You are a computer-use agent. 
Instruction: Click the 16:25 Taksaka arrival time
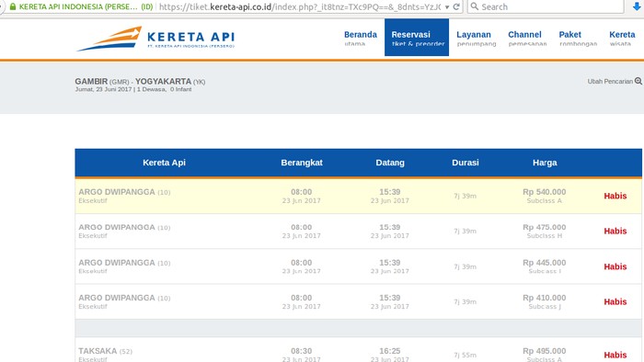[390, 351]
